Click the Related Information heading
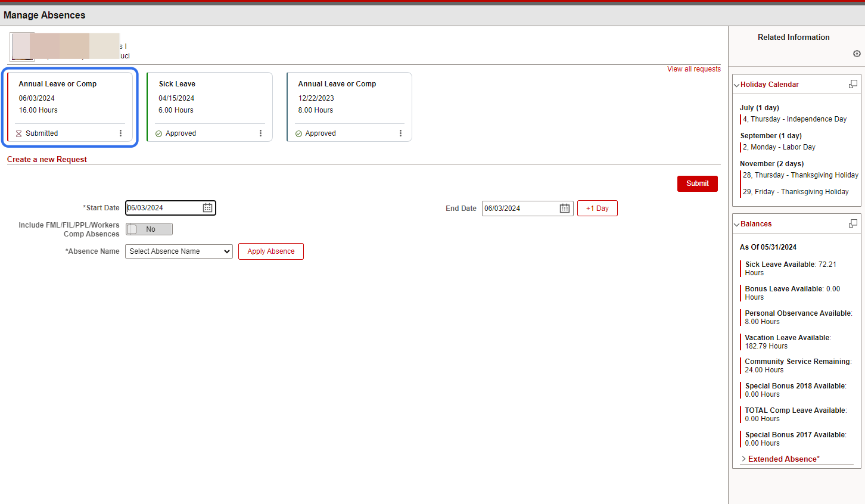Screen dimensions: 865x504 794,38
